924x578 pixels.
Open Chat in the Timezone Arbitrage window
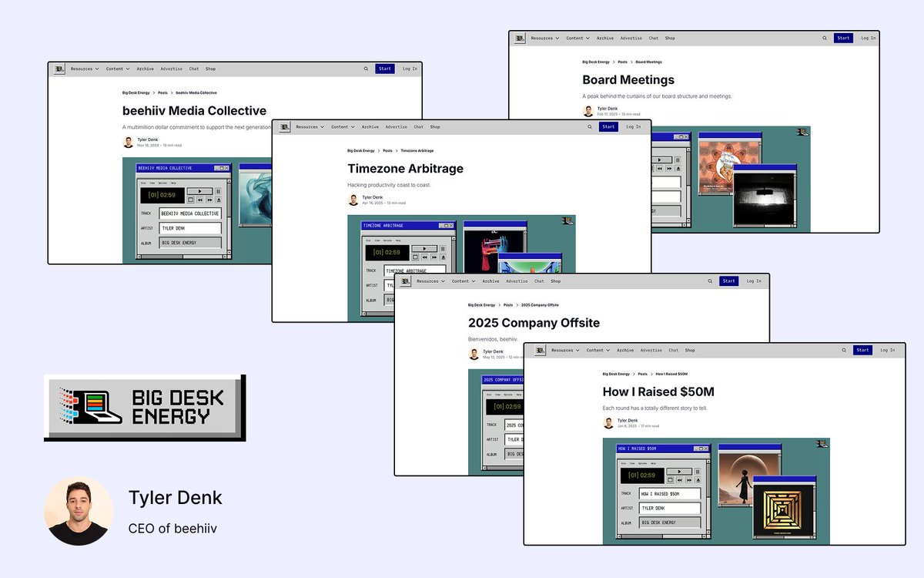[x=419, y=126]
